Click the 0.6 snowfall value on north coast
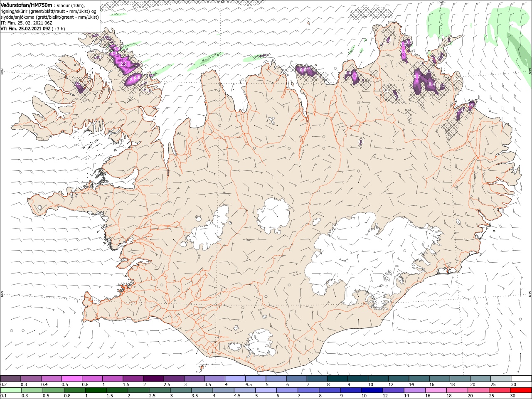Viewport: 532px width, 399px height. (x=303, y=70)
